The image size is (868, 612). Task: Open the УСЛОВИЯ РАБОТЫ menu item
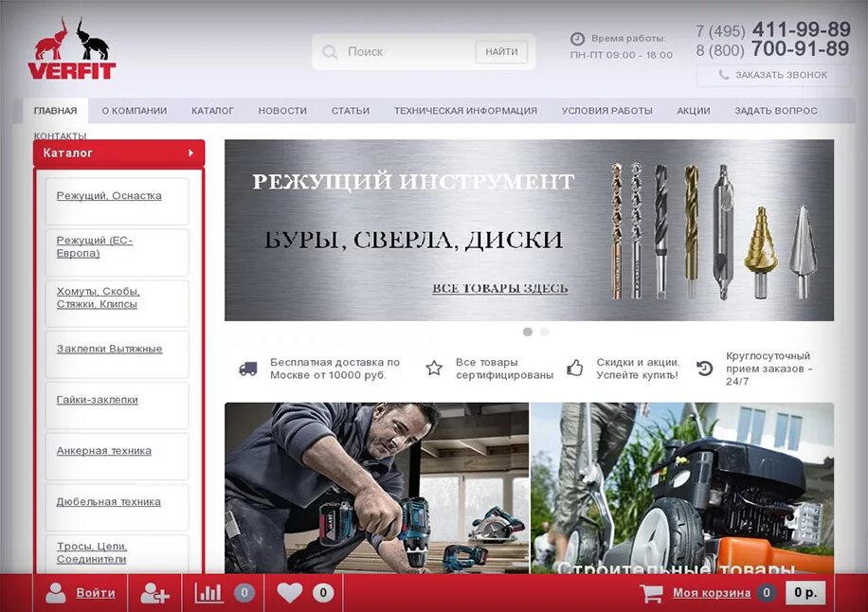(x=606, y=111)
